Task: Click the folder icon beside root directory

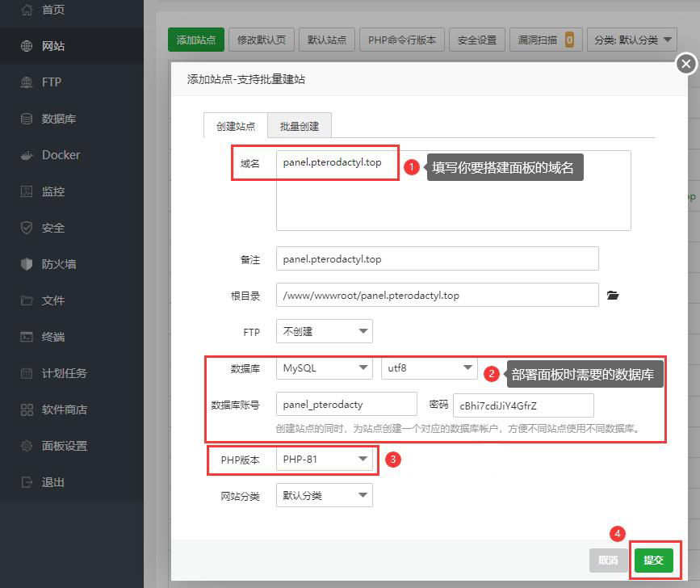Action: click(x=613, y=296)
